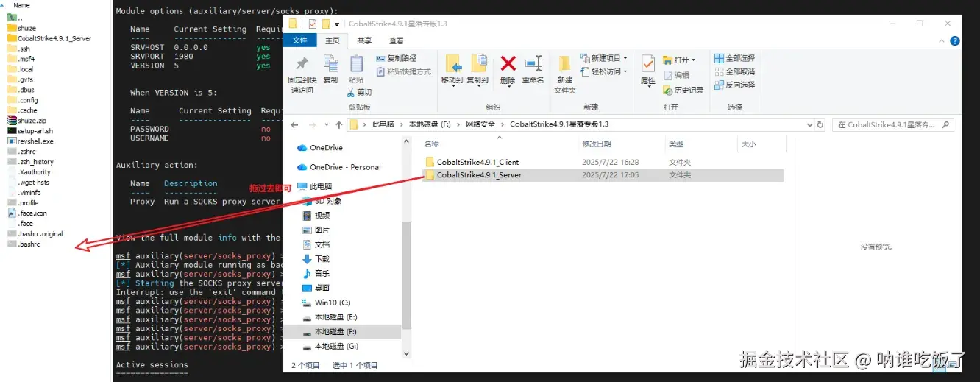Click the Up one level arrow

(339, 124)
